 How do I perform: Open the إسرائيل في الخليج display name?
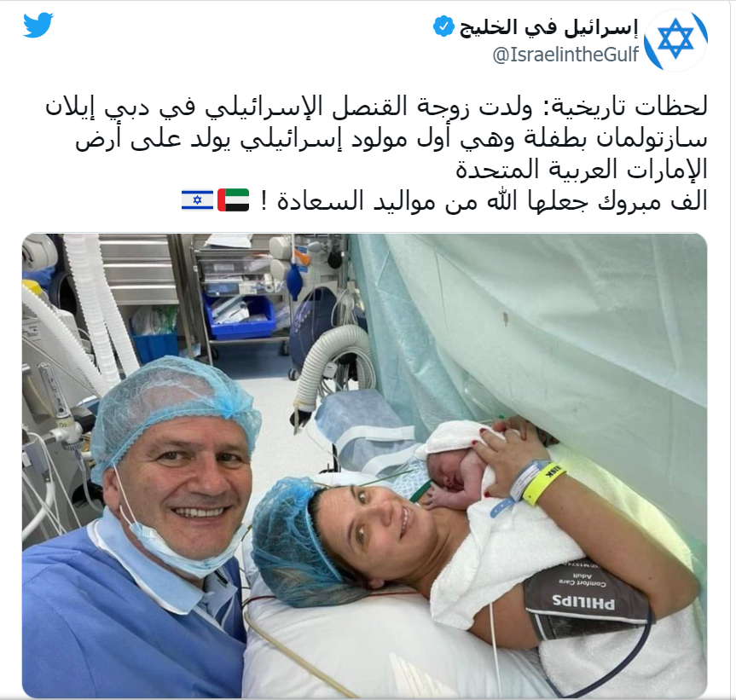pyautogui.click(x=549, y=27)
